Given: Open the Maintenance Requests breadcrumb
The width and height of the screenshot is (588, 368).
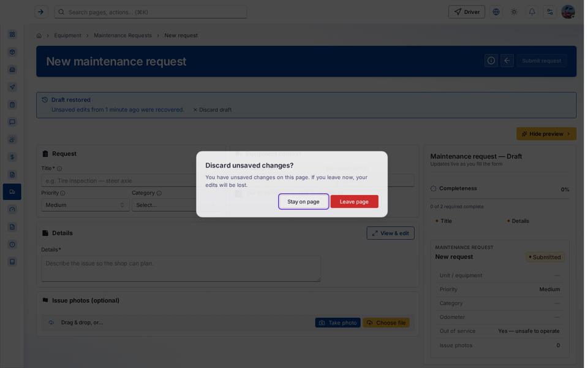Looking at the screenshot, I should [x=123, y=36].
